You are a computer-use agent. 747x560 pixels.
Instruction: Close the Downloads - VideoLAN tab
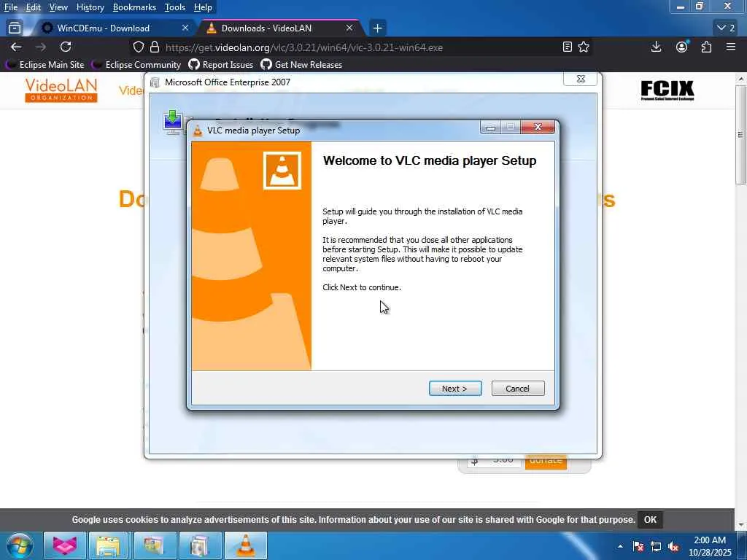click(349, 28)
